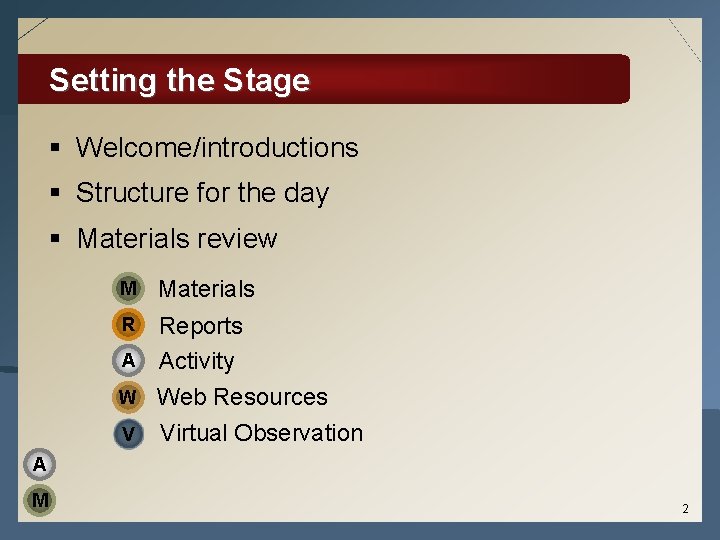Select the Structure for the day text
This screenshot has width=720, height=540.
202,193
